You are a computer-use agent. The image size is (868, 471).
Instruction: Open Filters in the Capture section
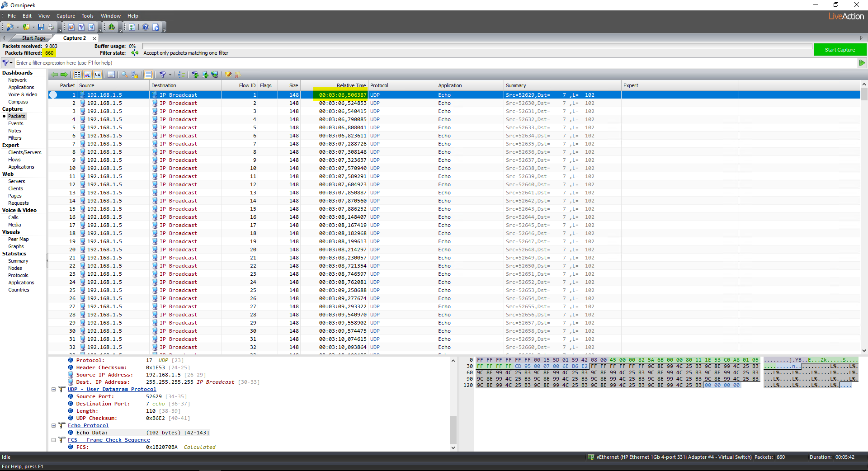[14, 138]
